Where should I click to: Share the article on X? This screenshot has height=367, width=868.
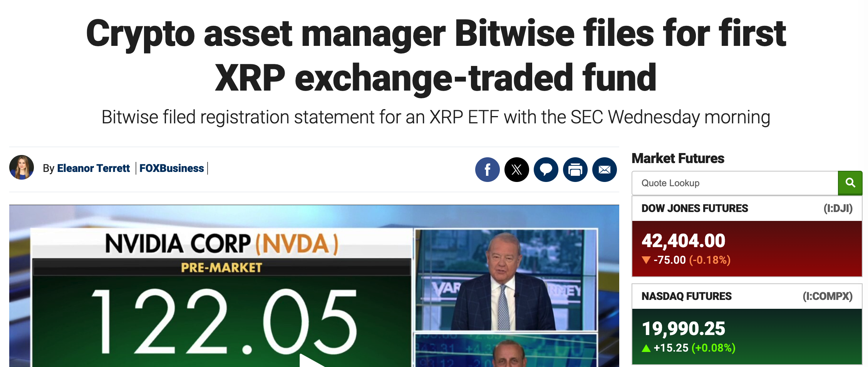pyautogui.click(x=516, y=170)
